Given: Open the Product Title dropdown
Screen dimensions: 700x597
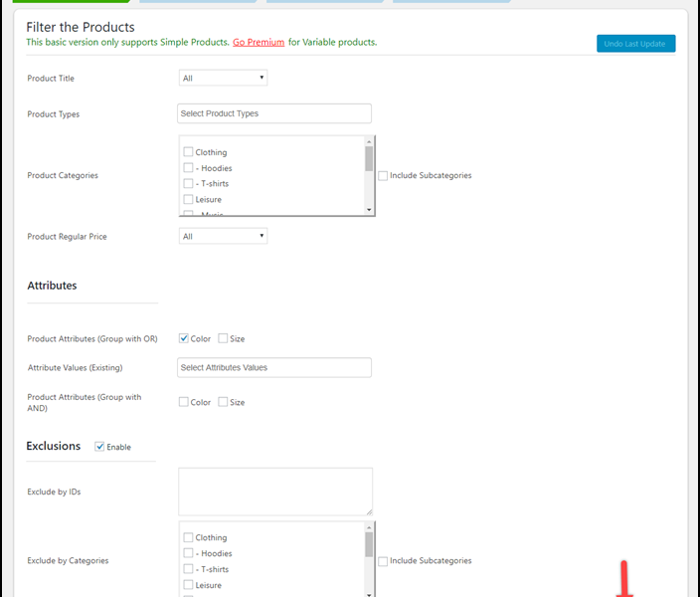Looking at the screenshot, I should pyautogui.click(x=223, y=78).
